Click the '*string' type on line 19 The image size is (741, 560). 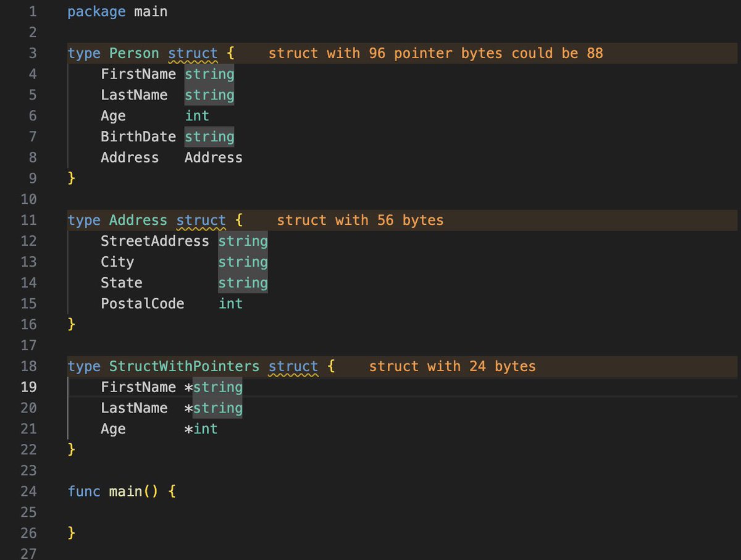[x=214, y=387]
